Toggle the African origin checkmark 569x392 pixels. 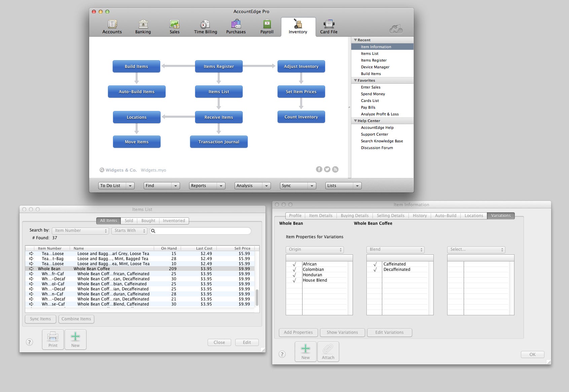pyautogui.click(x=294, y=264)
